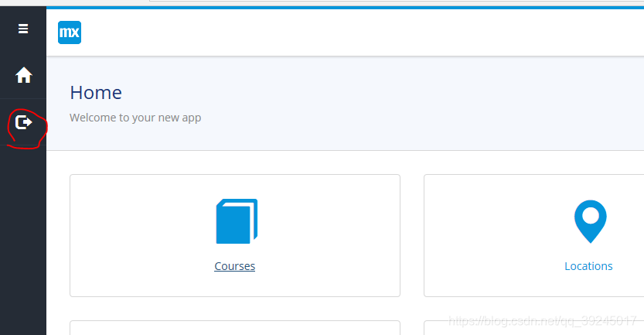Image resolution: width=644 pixels, height=335 pixels.
Task: Click the Mendix mx logo
Action: pyautogui.click(x=70, y=32)
